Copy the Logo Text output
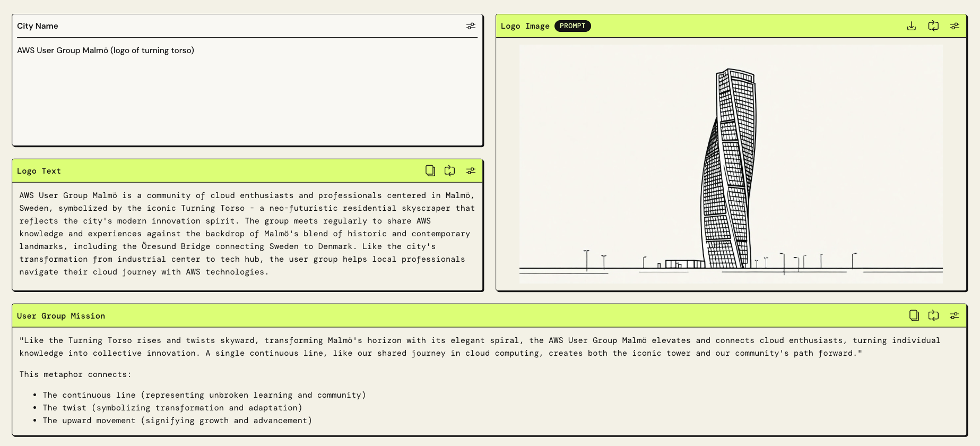The width and height of the screenshot is (980, 446). (x=430, y=170)
